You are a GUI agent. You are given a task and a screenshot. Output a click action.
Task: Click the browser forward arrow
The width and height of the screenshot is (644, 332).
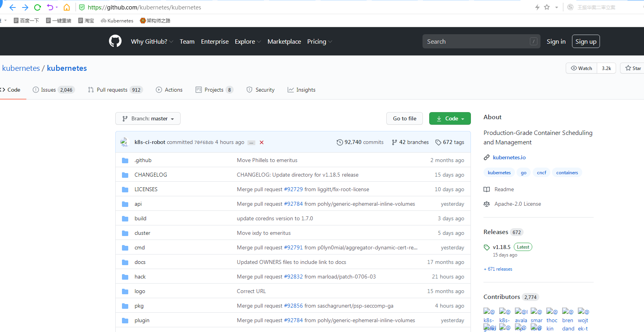[25, 7]
